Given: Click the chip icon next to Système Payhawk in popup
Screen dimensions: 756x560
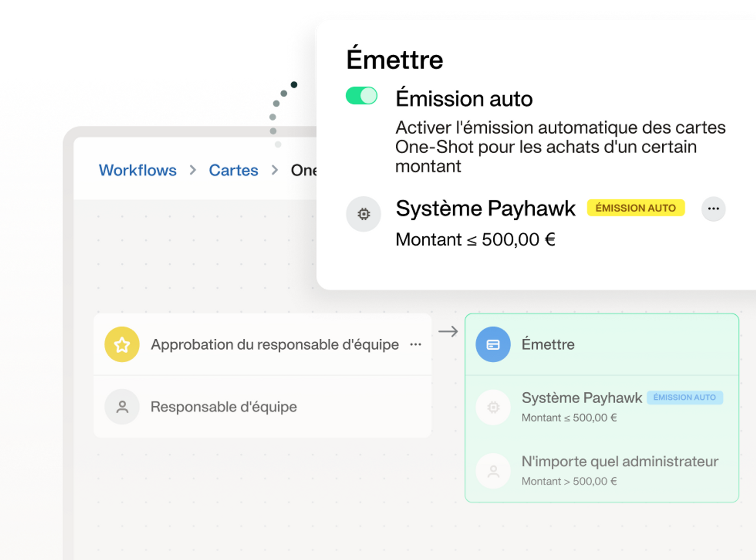Looking at the screenshot, I should [x=363, y=214].
